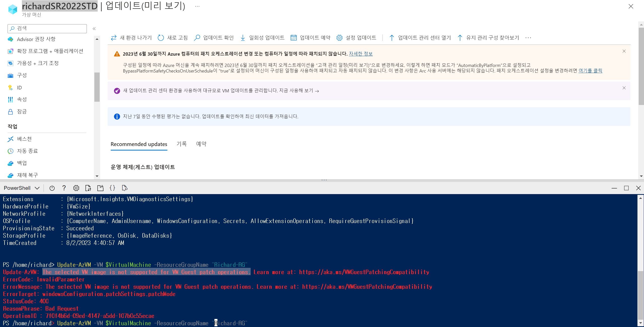Open toolbar overflow ellipsis menu
644x327 pixels.
tap(528, 38)
